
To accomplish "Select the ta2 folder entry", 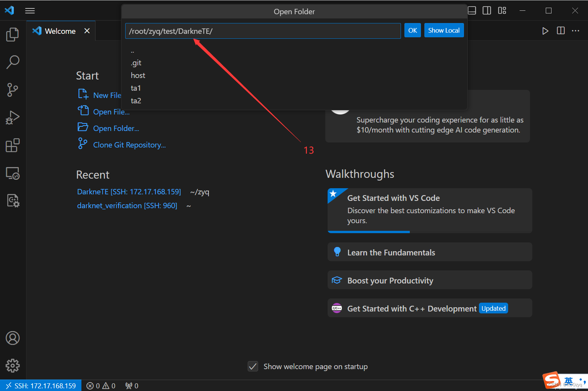I will pyautogui.click(x=294, y=101).
